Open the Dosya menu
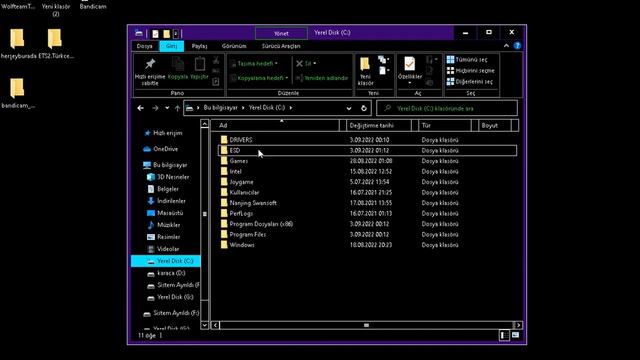The height and width of the screenshot is (360, 640). click(x=144, y=46)
